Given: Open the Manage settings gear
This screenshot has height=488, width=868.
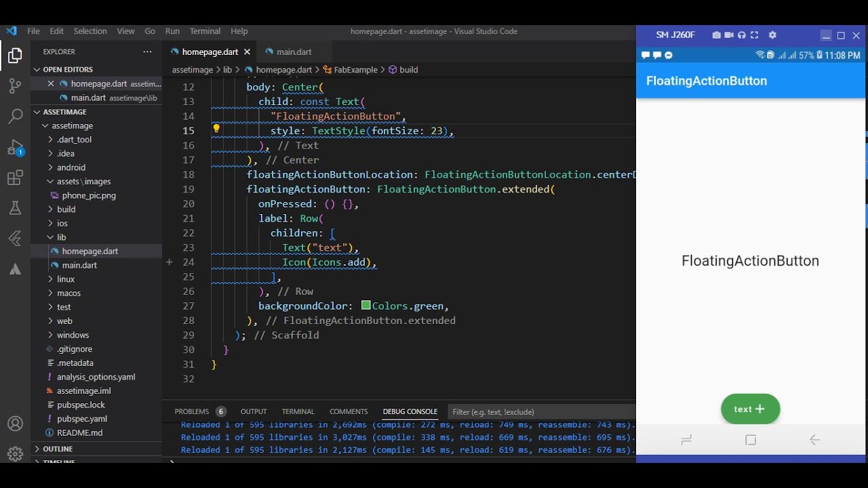Looking at the screenshot, I should pyautogui.click(x=15, y=453).
